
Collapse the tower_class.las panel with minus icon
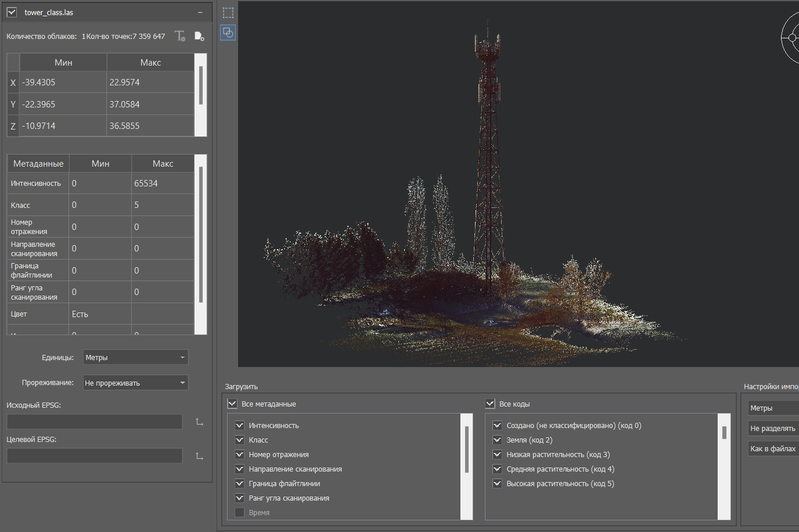click(200, 12)
